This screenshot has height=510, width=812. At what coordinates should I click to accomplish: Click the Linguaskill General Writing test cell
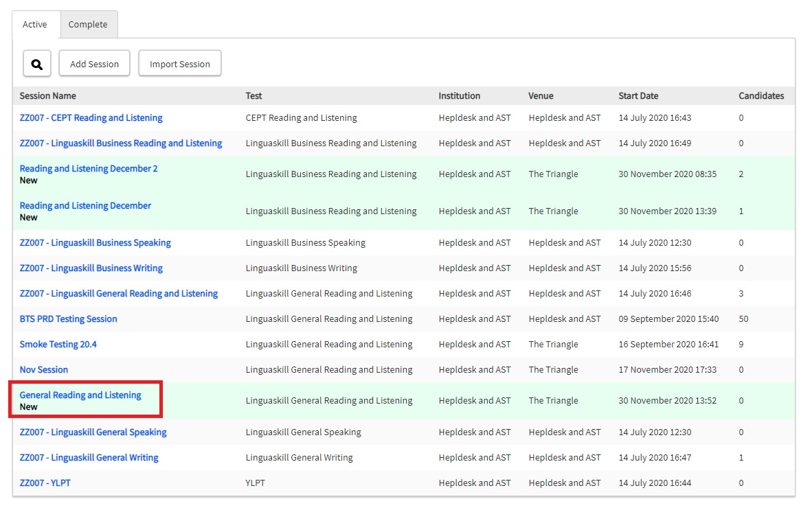coord(300,457)
